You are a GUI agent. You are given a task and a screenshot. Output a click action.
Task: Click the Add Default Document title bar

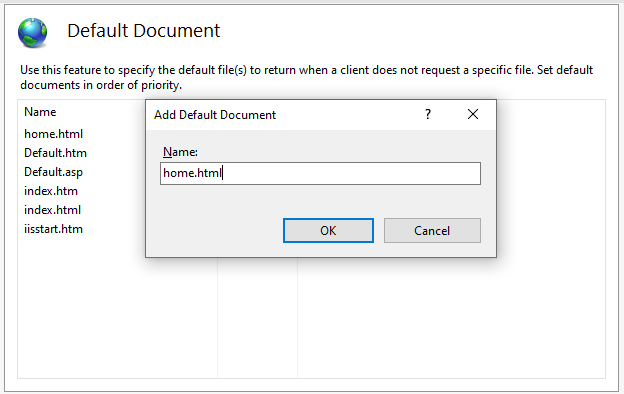pyautogui.click(x=279, y=115)
